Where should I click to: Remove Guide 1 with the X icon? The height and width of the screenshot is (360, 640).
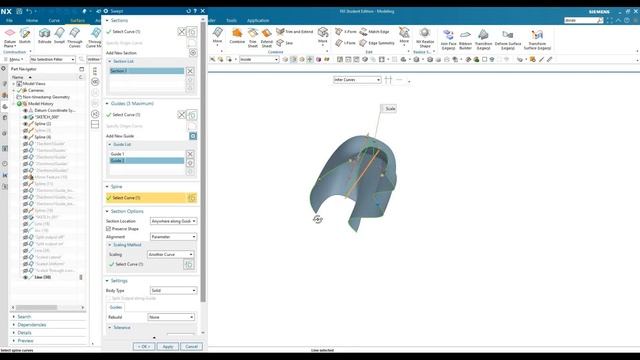click(190, 154)
